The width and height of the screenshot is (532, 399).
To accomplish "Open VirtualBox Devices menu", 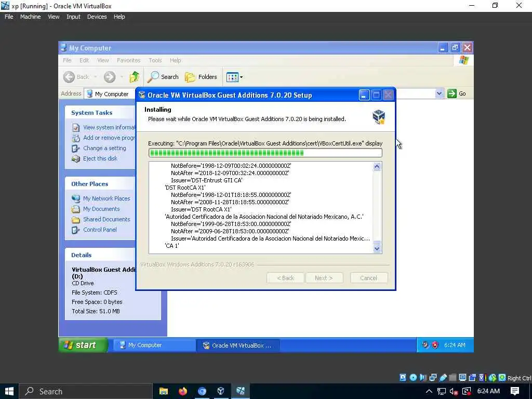I will point(97,17).
